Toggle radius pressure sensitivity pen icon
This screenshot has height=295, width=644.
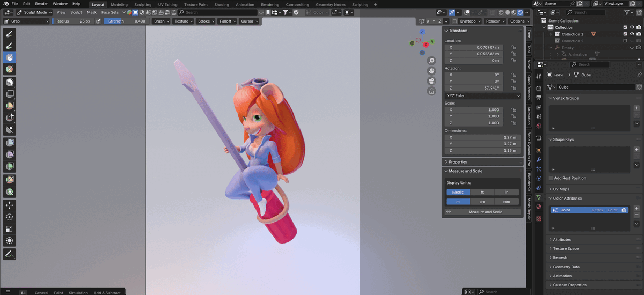[98, 21]
